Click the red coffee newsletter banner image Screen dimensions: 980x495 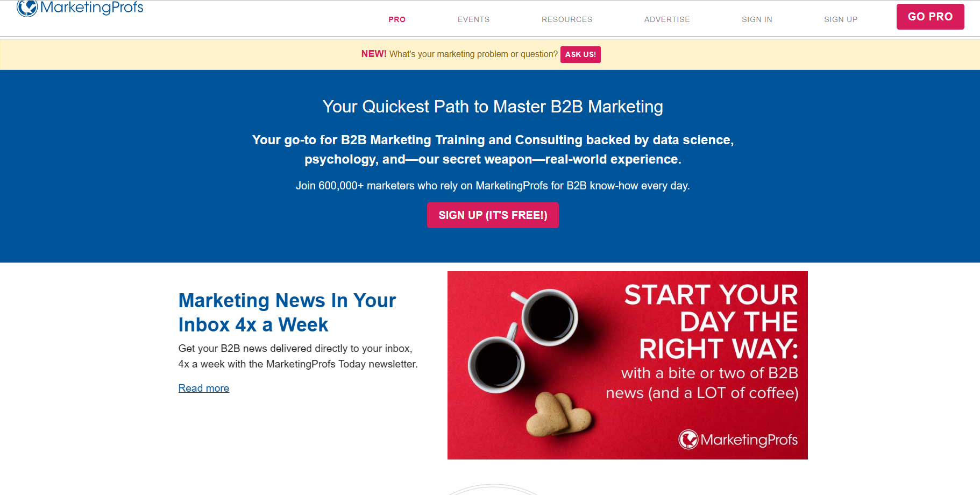(628, 365)
